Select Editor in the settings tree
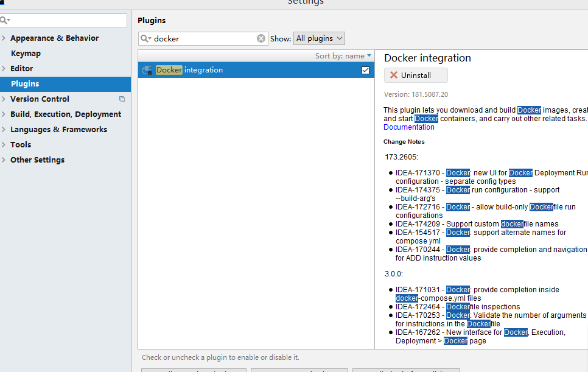Screen dimensions: 588x372 tap(22, 68)
